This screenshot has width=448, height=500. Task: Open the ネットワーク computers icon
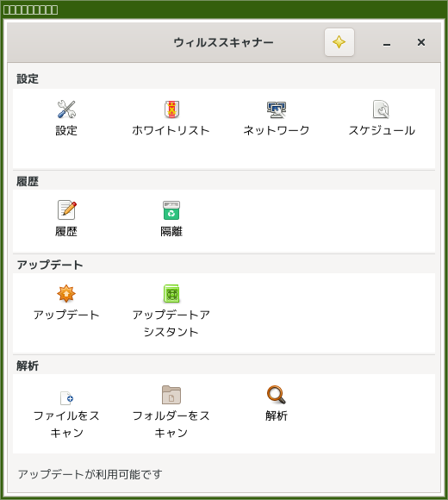pyautogui.click(x=277, y=109)
